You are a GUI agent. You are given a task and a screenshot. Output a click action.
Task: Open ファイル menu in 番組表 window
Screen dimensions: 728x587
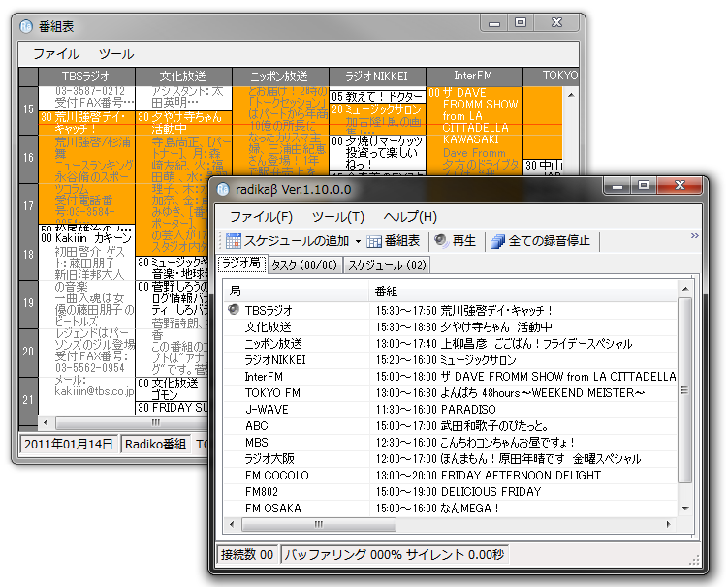tap(56, 54)
